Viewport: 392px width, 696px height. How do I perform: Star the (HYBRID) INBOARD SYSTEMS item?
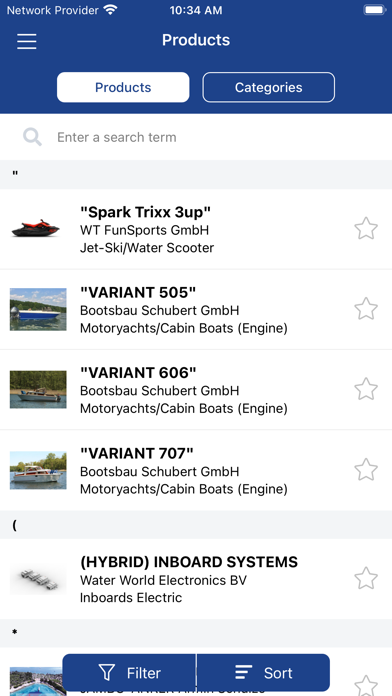pos(366,578)
